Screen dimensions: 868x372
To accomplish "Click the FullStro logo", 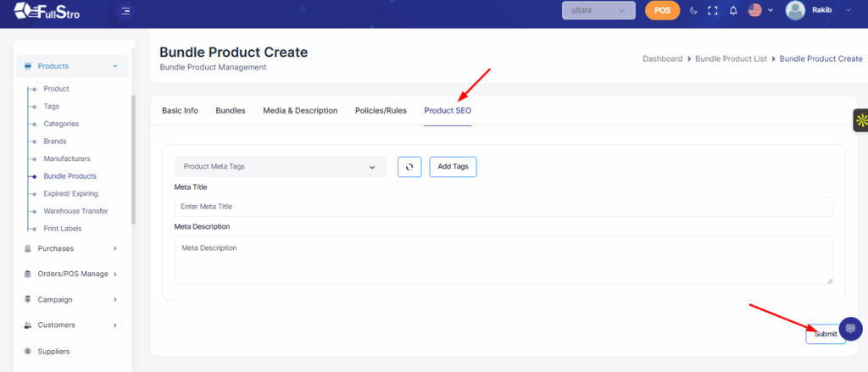I will 50,11.
